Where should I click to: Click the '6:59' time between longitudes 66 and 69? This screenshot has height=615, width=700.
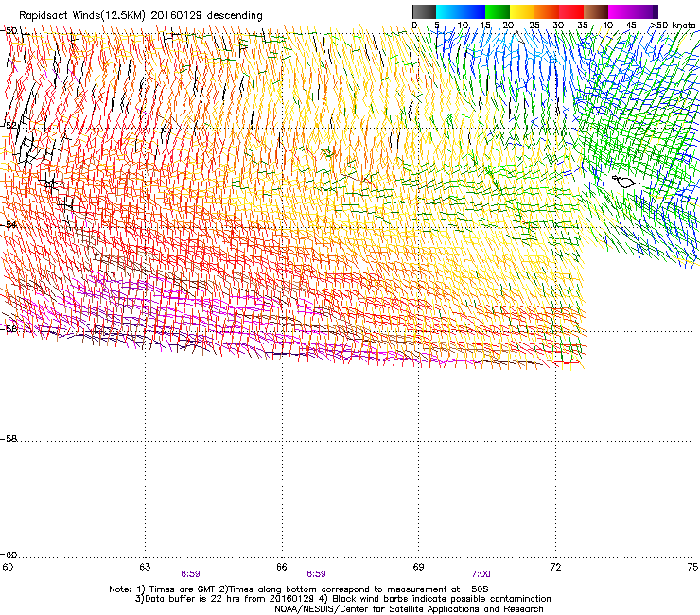click(316, 574)
